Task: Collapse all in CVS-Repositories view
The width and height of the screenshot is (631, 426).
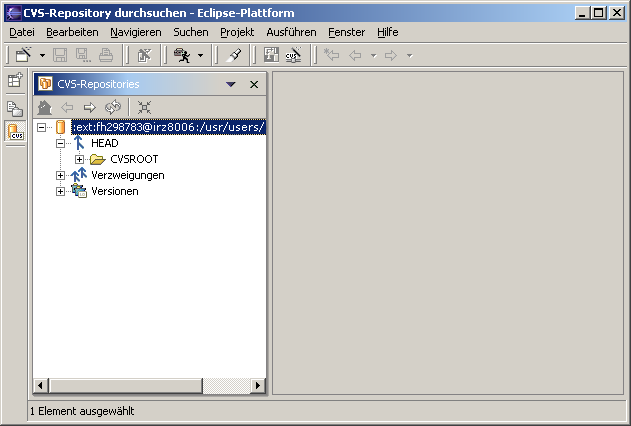Action: (x=144, y=107)
